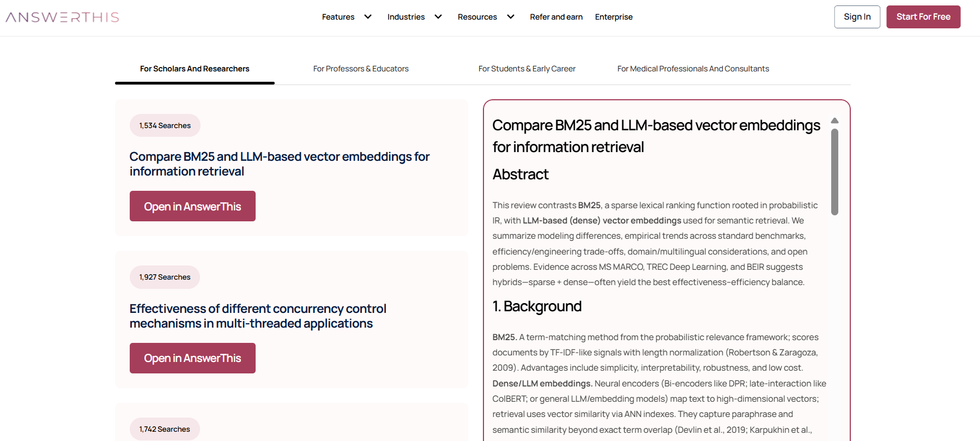Expand the Features dropdown chevron
Viewport: 980px width, 441px height.
368,17
